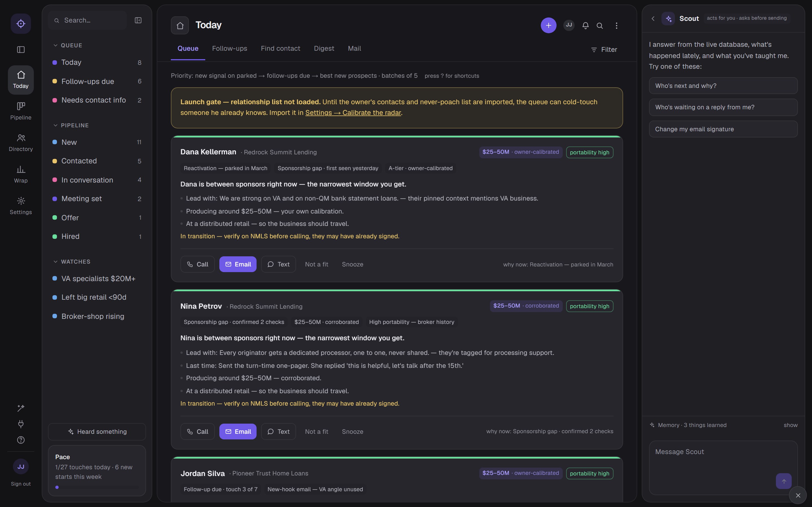Open the three-dot more options menu
Viewport: 812px width, 507px height.
coord(616,25)
